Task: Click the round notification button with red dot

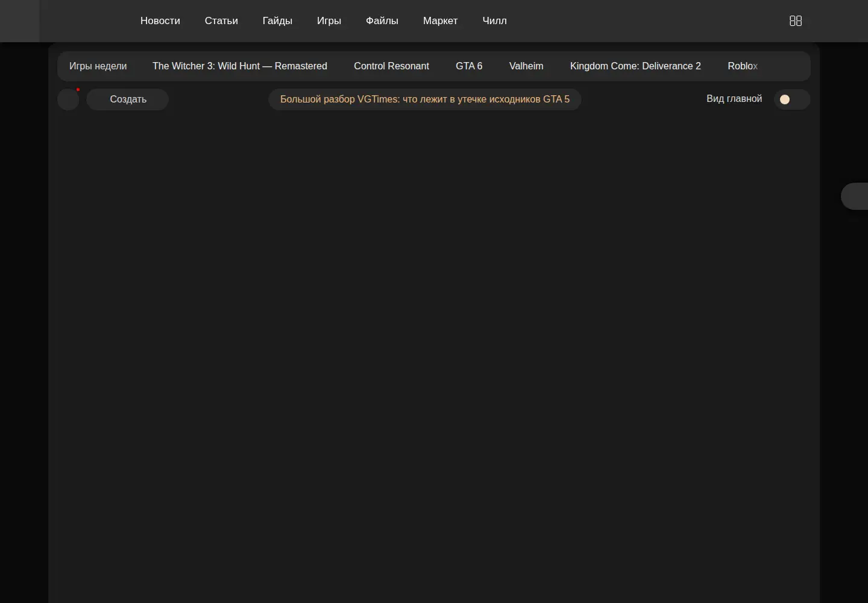Action: [68, 99]
